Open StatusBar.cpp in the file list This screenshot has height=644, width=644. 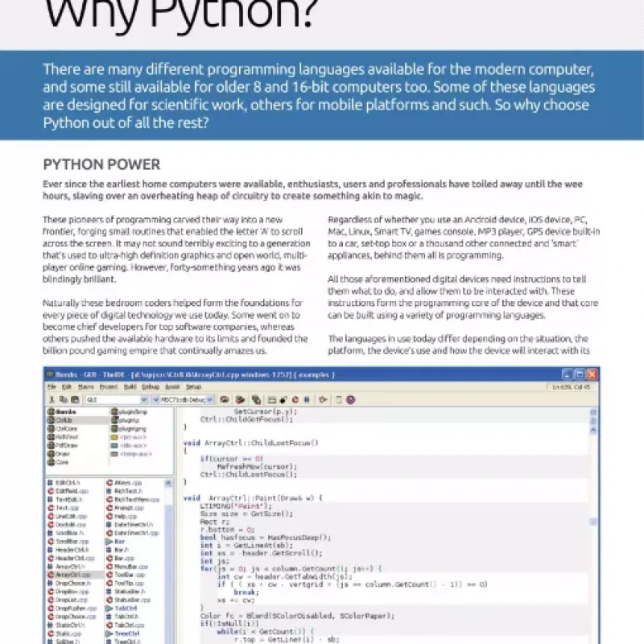coord(128,600)
